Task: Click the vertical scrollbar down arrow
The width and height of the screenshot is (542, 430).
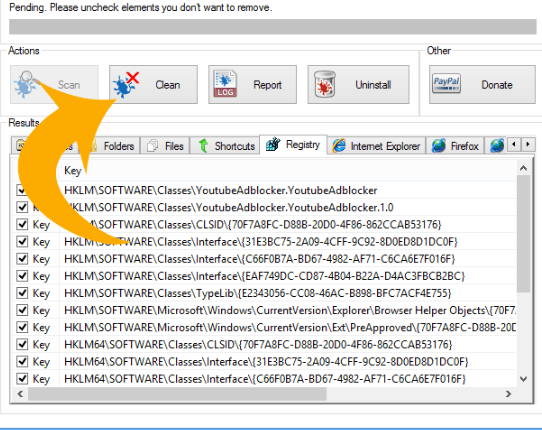Action: click(523, 379)
